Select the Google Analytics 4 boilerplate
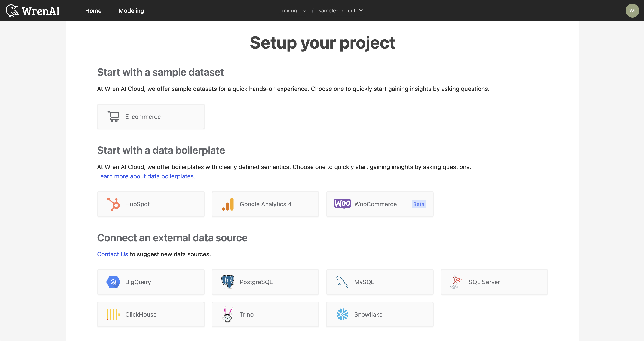Viewport: 644px width, 341px height. 265,204
